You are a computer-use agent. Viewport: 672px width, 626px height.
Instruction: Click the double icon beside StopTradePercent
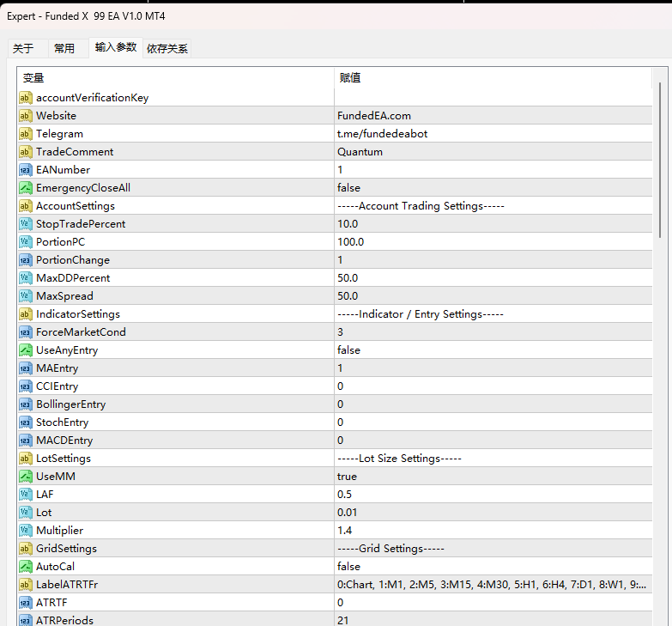pyautogui.click(x=25, y=224)
